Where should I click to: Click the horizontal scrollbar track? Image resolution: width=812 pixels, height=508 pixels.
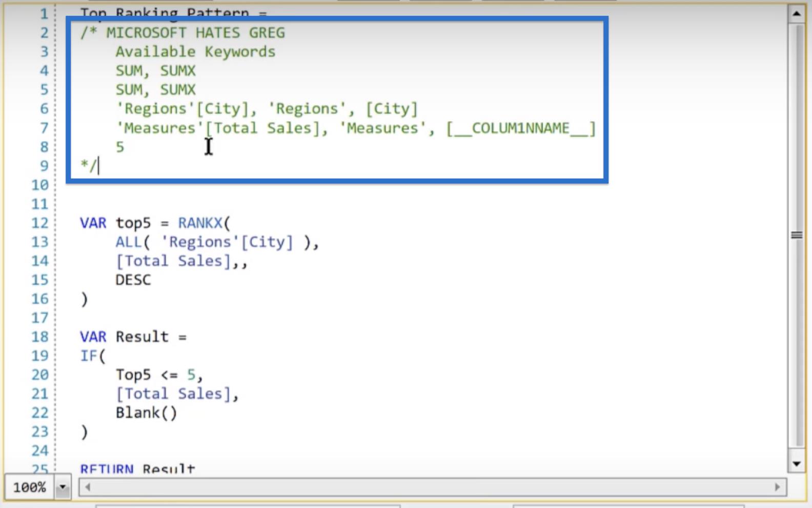[432, 487]
